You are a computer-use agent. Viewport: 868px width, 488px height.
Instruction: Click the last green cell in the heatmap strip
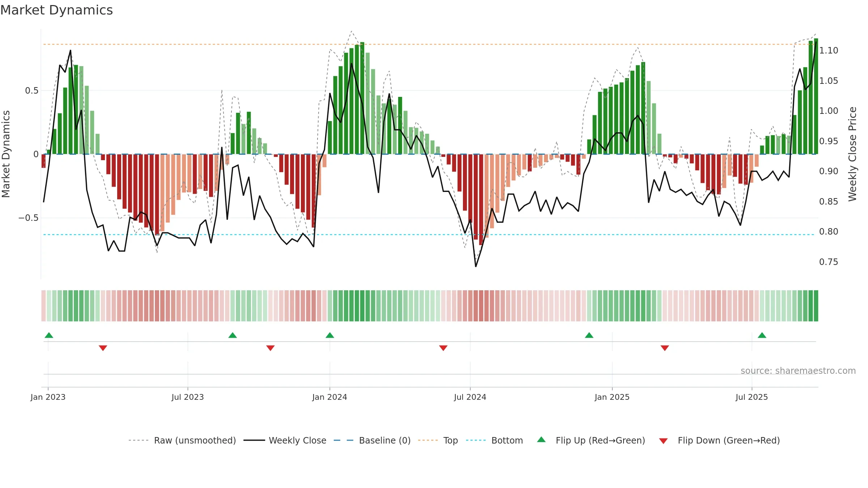pos(816,306)
